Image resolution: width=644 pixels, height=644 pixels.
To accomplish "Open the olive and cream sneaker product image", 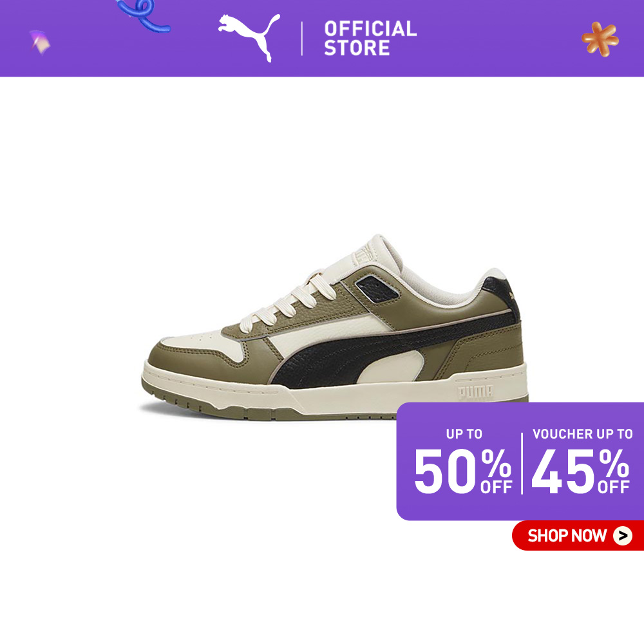I will [335, 327].
